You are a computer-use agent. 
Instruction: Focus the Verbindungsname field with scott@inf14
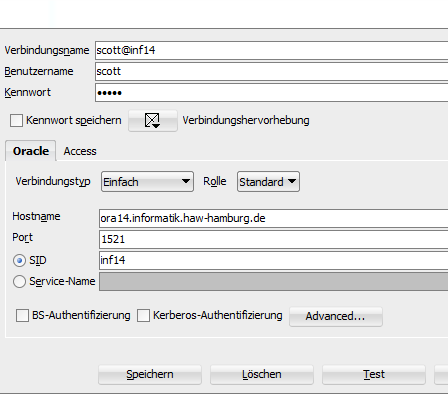pos(272,50)
